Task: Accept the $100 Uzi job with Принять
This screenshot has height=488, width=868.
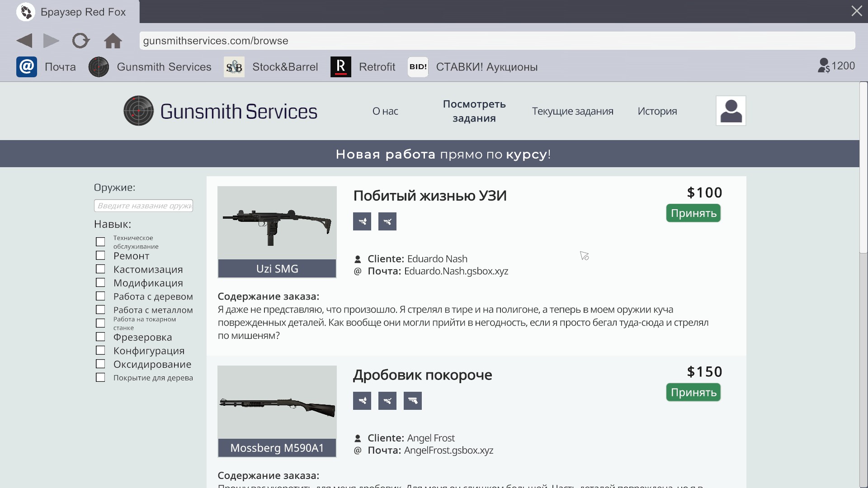Action: tap(693, 213)
